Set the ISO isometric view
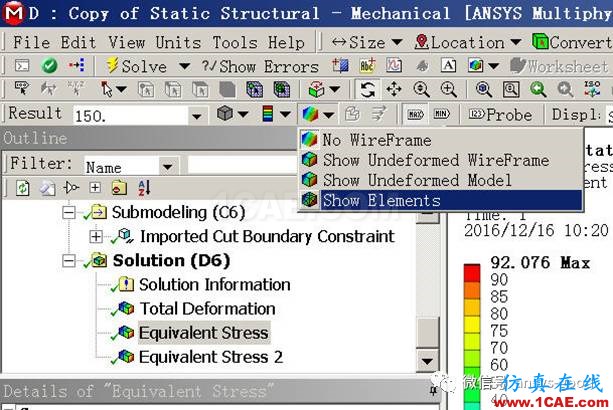This screenshot has width=613, height=410. [592, 89]
